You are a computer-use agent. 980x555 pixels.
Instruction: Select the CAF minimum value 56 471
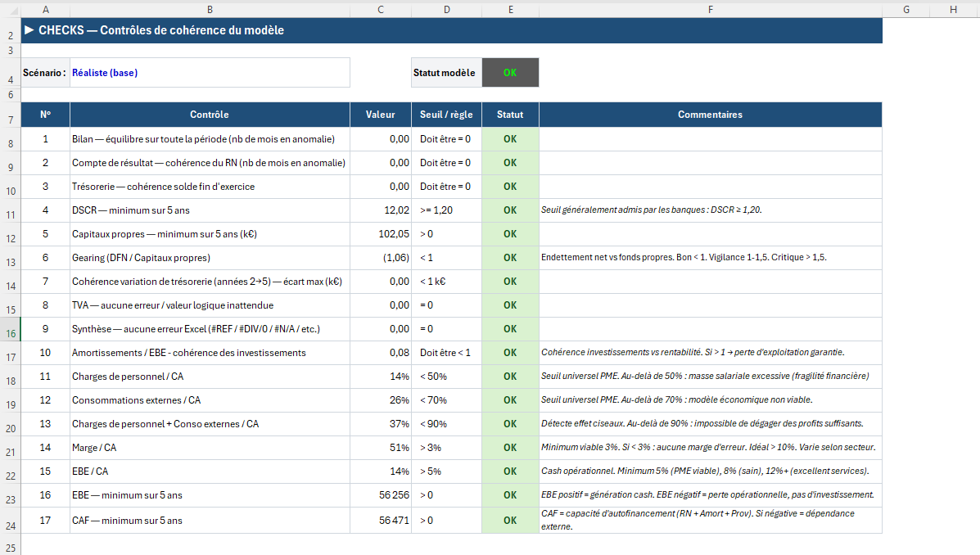coord(381,520)
